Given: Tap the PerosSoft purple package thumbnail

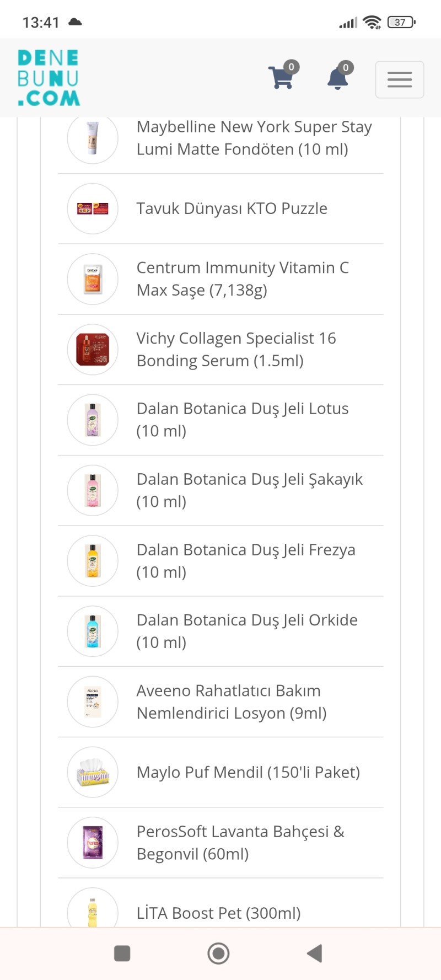Looking at the screenshot, I should tap(93, 842).
